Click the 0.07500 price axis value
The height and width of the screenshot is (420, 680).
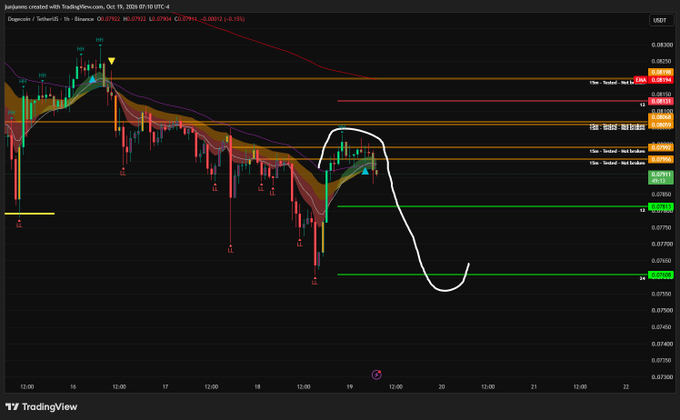pyautogui.click(x=662, y=310)
